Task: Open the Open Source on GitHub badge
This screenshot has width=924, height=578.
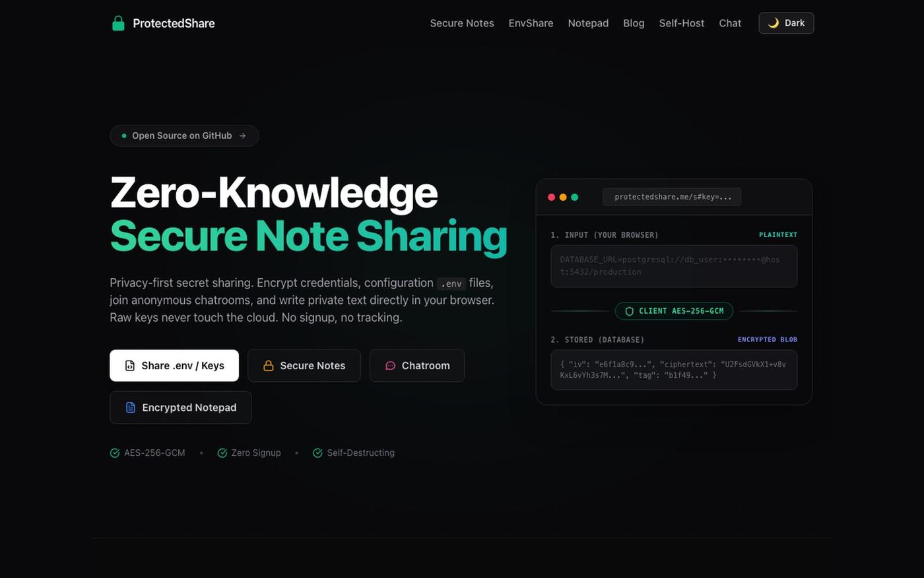Action: [x=184, y=135]
